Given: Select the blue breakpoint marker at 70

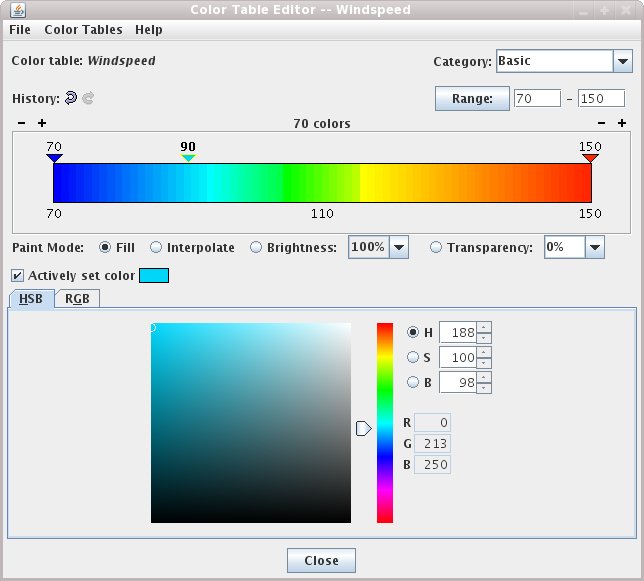Looking at the screenshot, I should (54, 158).
